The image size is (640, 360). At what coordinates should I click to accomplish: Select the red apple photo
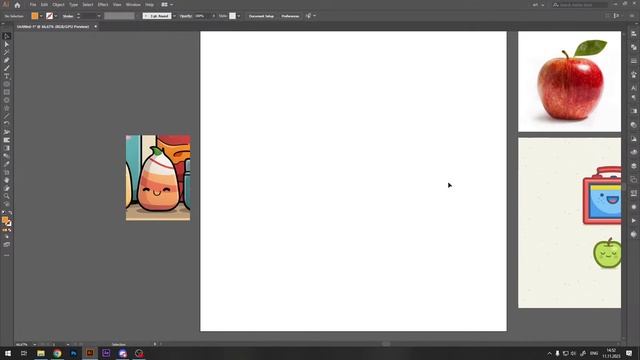(x=569, y=82)
